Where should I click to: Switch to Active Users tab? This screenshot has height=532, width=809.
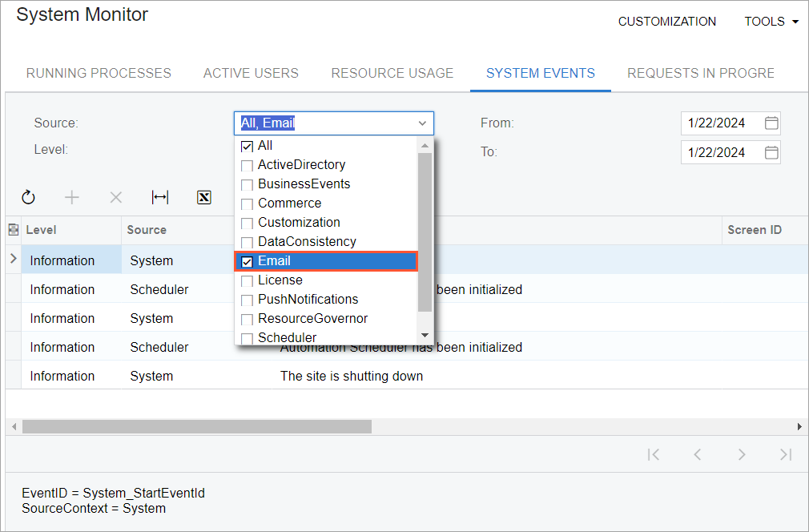251,73
